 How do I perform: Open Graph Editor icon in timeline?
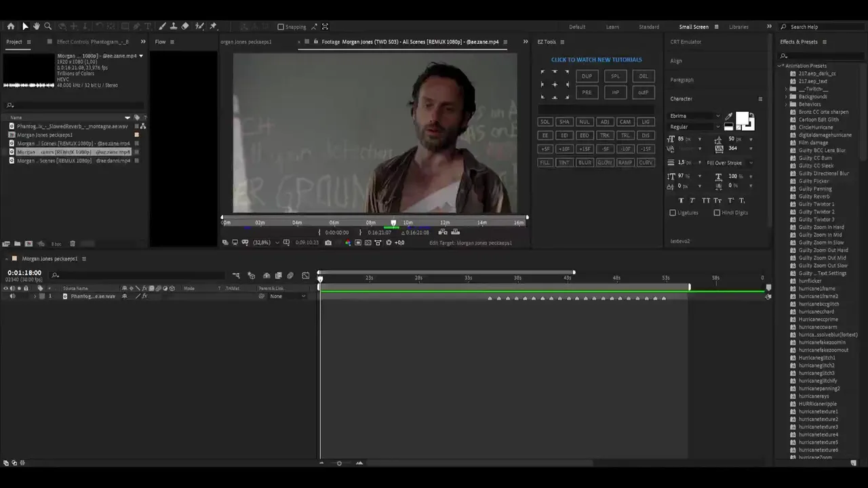305,276
